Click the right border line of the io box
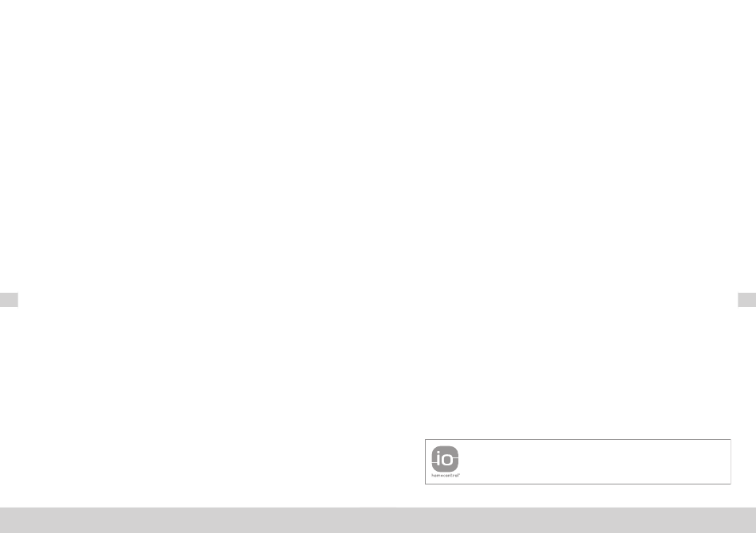 pyautogui.click(x=731, y=461)
